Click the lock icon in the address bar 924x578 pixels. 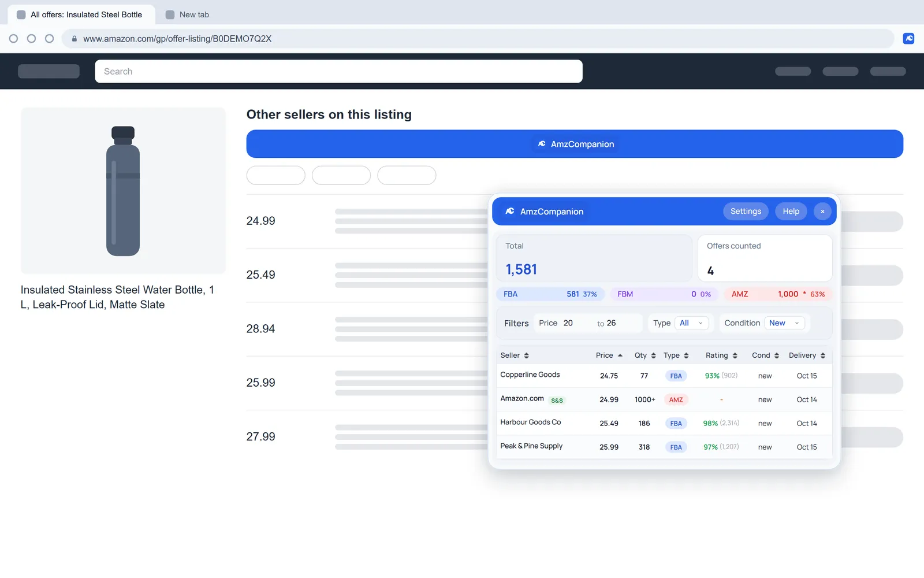coord(74,39)
